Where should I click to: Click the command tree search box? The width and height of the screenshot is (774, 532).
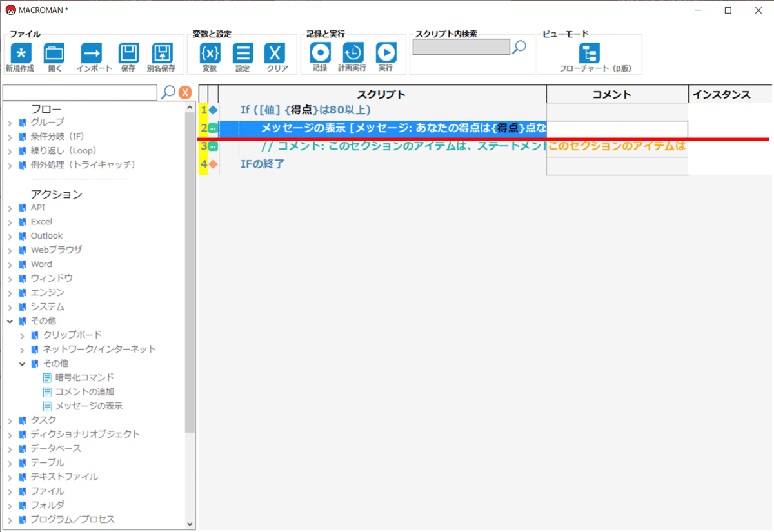click(x=80, y=93)
